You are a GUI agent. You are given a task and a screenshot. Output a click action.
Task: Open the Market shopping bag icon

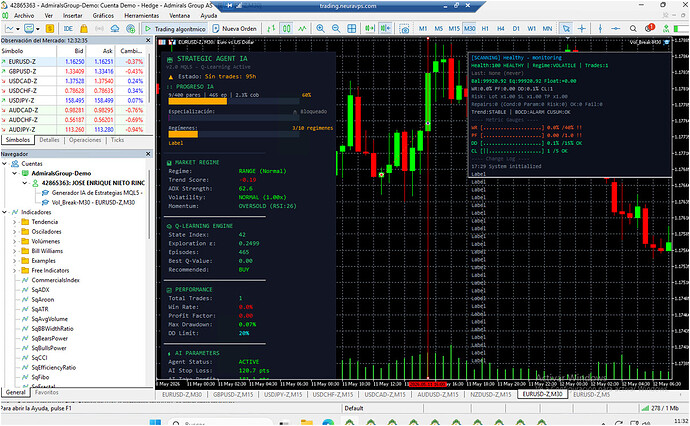(84, 29)
